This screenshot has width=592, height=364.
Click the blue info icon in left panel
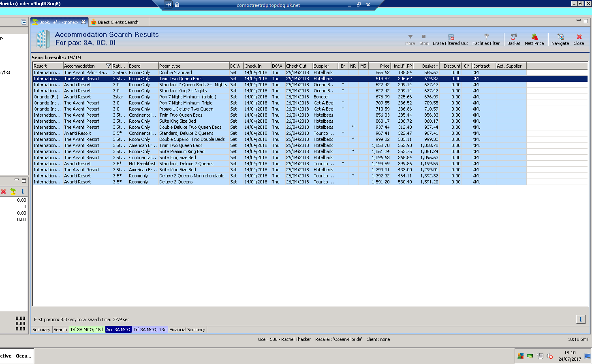click(23, 192)
